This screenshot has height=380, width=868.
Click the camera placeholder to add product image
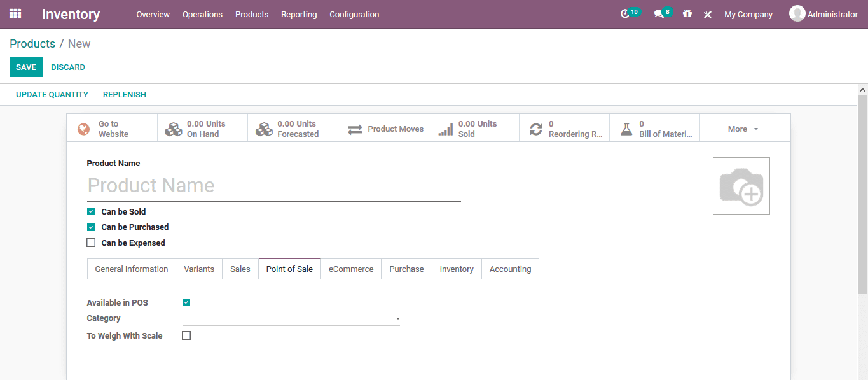pos(741,185)
